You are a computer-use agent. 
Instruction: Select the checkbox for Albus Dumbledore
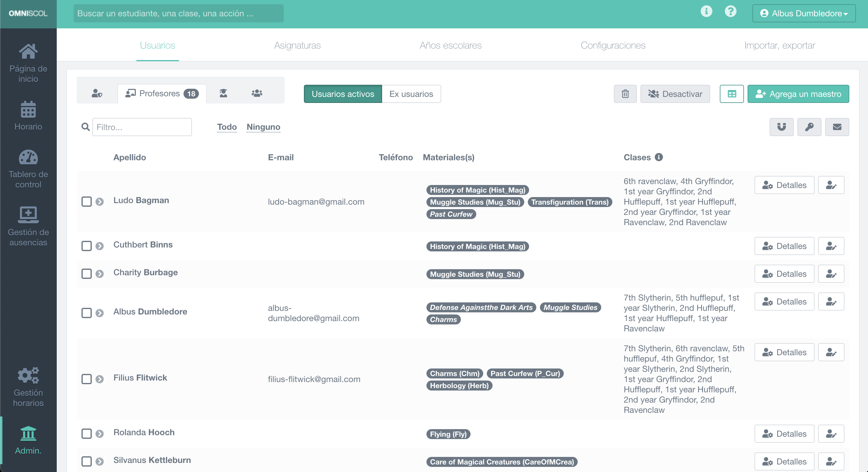click(86, 313)
